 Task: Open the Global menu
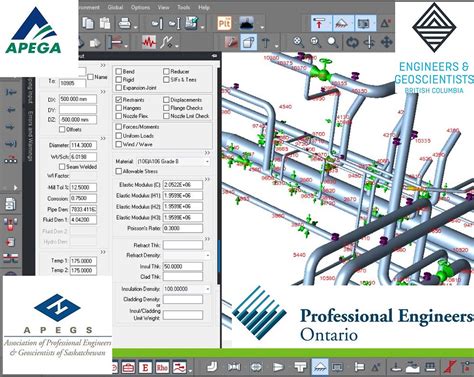115,7
